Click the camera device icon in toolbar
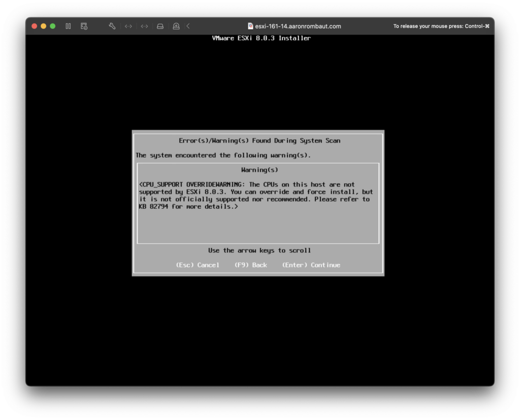520x420 pixels. click(176, 26)
